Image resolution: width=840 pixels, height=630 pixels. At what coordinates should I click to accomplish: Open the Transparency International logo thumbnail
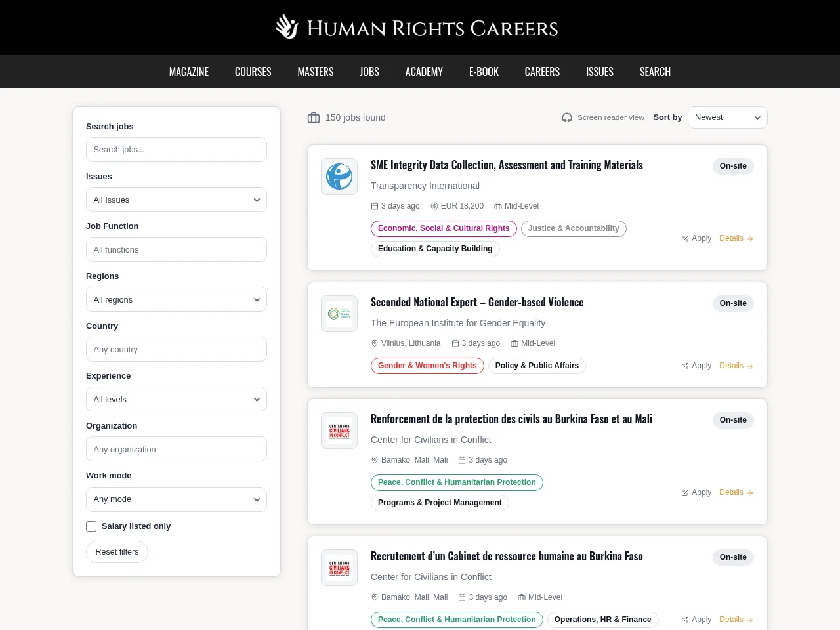(339, 177)
